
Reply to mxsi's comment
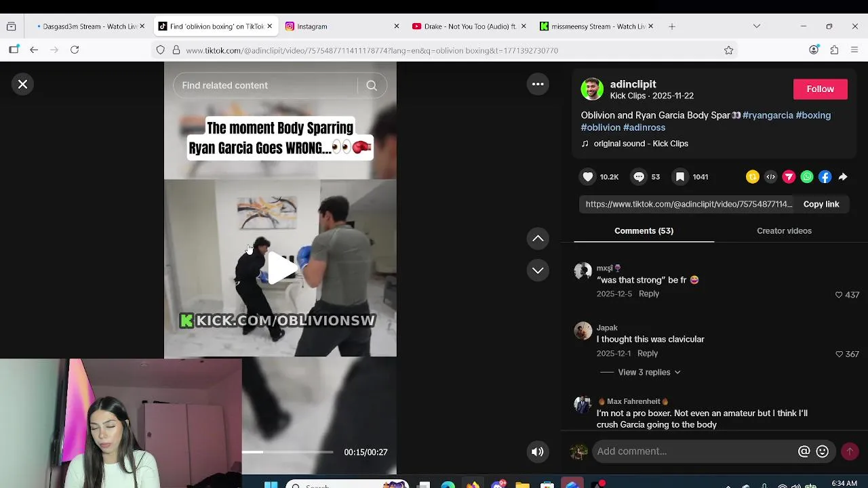[x=649, y=293]
